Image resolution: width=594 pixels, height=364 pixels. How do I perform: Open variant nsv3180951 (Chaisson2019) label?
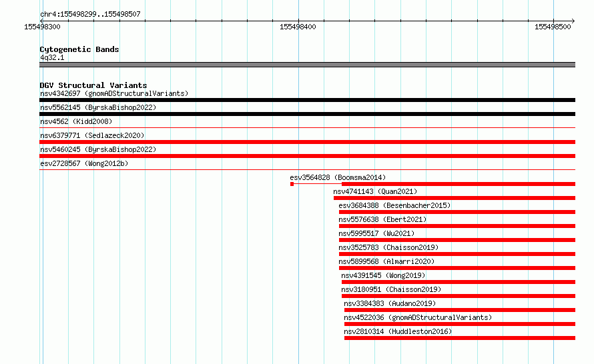coord(391,289)
